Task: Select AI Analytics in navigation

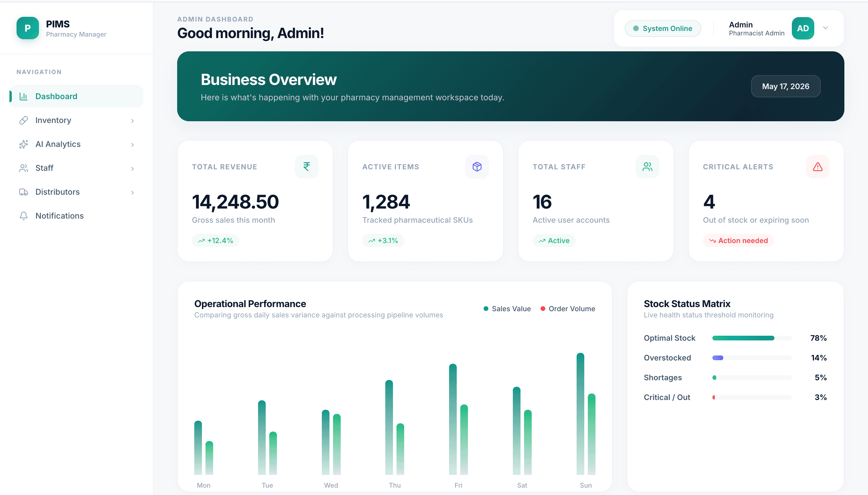Action: (x=76, y=144)
